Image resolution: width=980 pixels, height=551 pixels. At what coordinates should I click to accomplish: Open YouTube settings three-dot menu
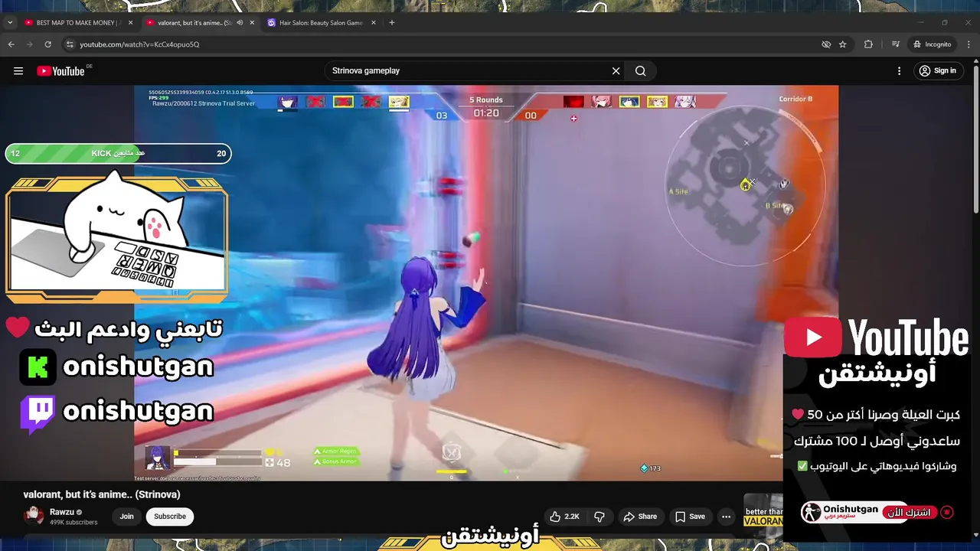point(900,71)
